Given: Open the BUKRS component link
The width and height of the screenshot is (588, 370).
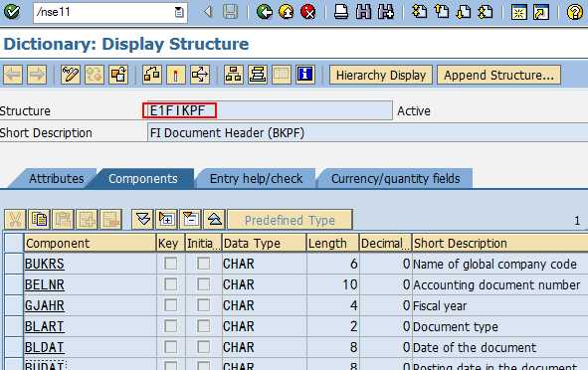Looking at the screenshot, I should [x=45, y=264].
